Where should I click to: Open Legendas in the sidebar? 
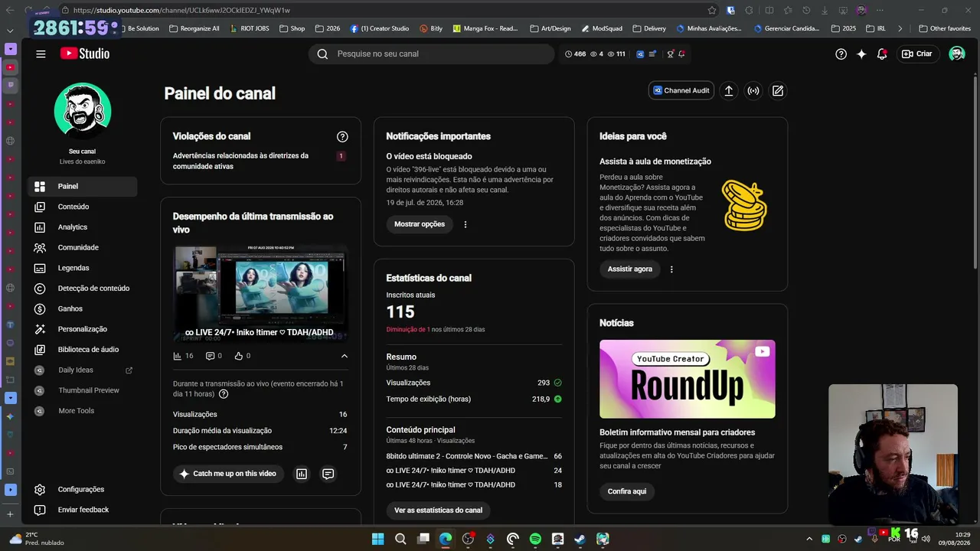pos(83,268)
